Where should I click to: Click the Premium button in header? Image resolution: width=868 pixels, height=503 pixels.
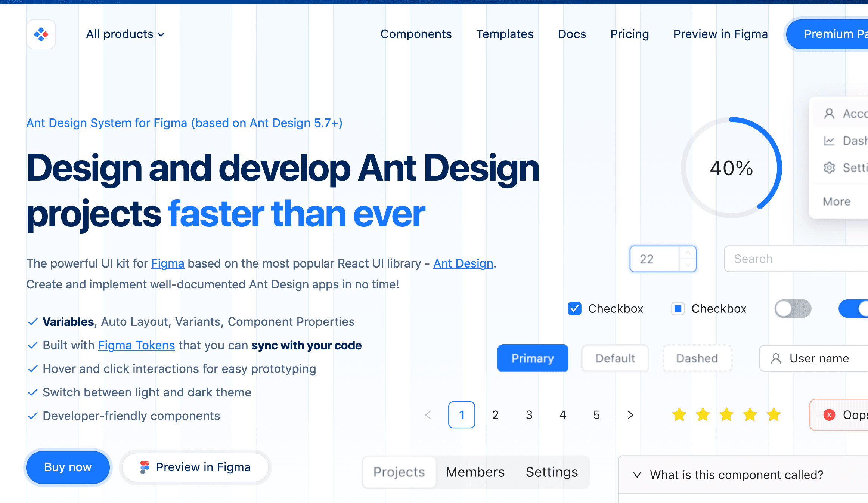[827, 34]
